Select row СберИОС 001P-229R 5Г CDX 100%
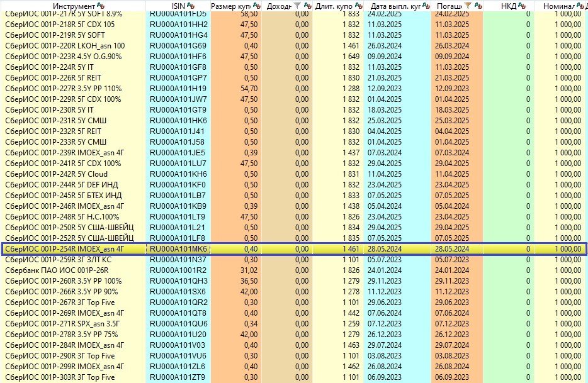This screenshot has height=383, width=588. 294,99
